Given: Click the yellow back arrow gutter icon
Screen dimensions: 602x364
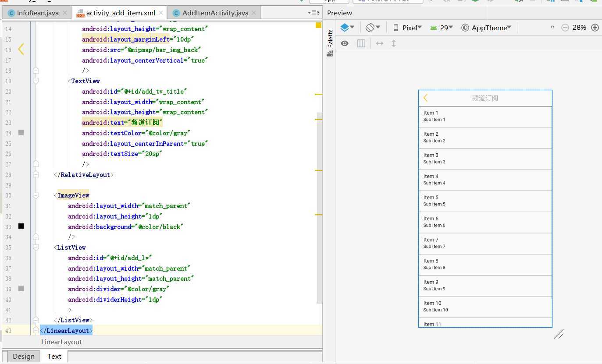Looking at the screenshot, I should click(x=21, y=49).
